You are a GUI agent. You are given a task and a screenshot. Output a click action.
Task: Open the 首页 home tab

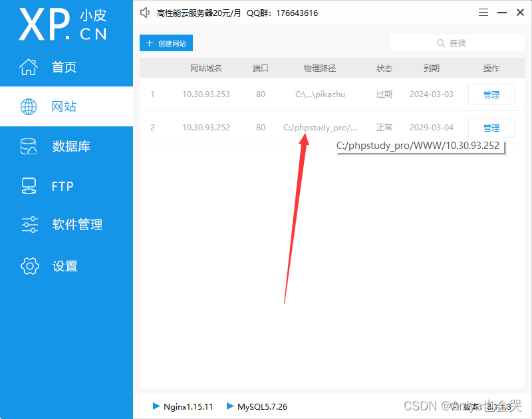[x=66, y=67]
